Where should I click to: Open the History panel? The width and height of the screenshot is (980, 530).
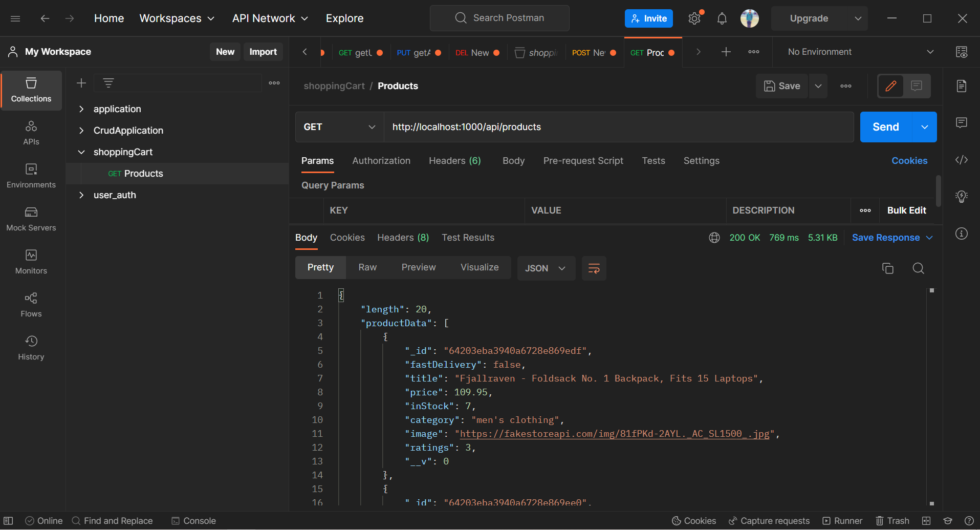coord(31,348)
